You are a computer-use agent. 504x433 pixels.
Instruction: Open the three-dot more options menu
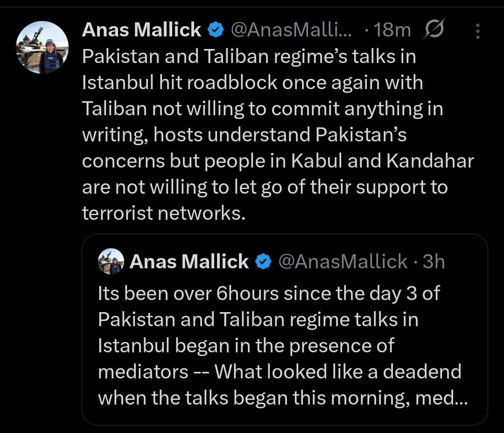(477, 31)
